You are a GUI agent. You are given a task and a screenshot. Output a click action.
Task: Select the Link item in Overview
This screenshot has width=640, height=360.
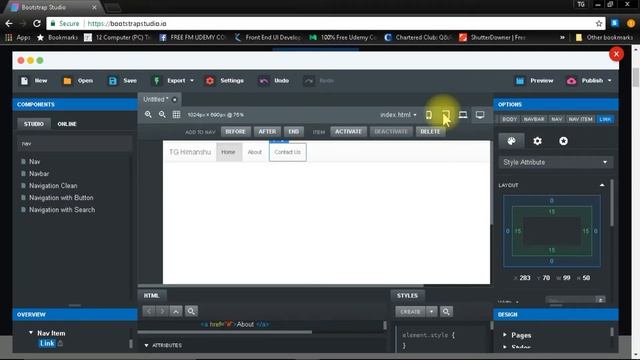tap(47, 343)
